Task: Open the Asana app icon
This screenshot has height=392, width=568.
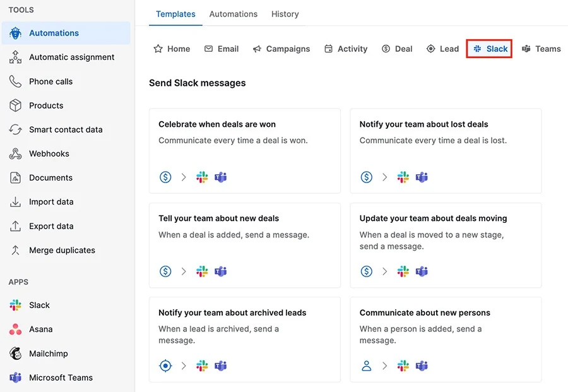Action: [x=15, y=330]
